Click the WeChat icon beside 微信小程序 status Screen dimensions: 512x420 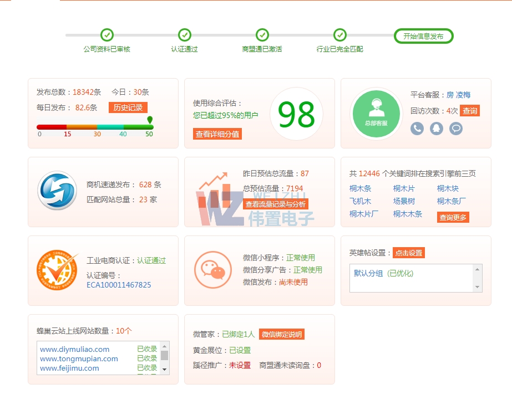(212, 270)
